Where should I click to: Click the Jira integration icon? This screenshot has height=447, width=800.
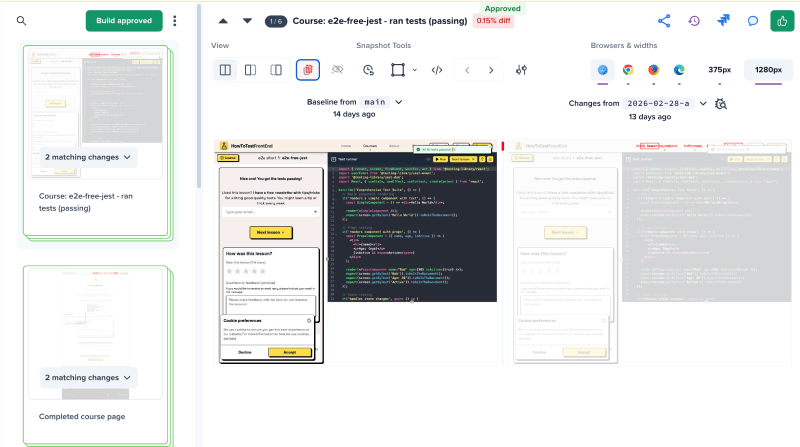724,21
